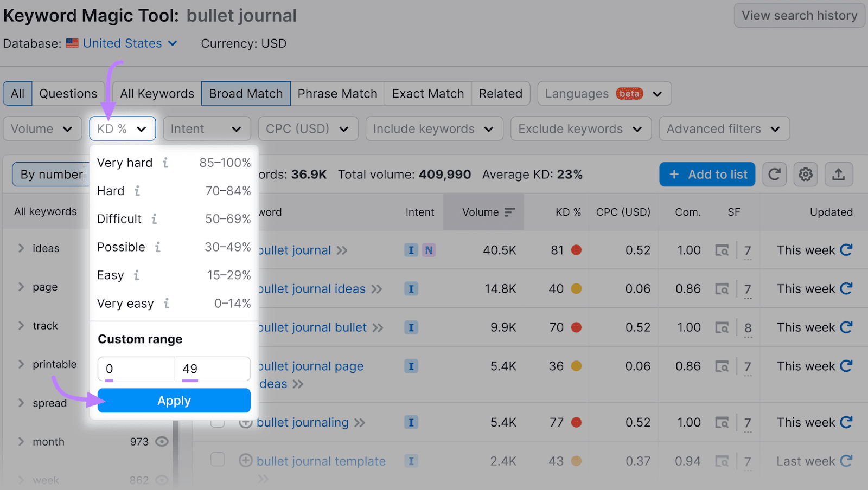Open SERP preview for "bullet journal" row

click(x=723, y=250)
